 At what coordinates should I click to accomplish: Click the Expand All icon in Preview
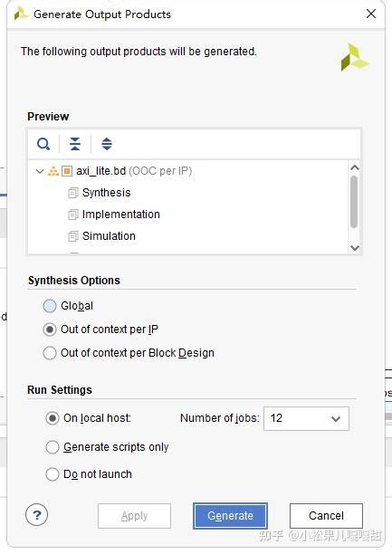pos(107,144)
